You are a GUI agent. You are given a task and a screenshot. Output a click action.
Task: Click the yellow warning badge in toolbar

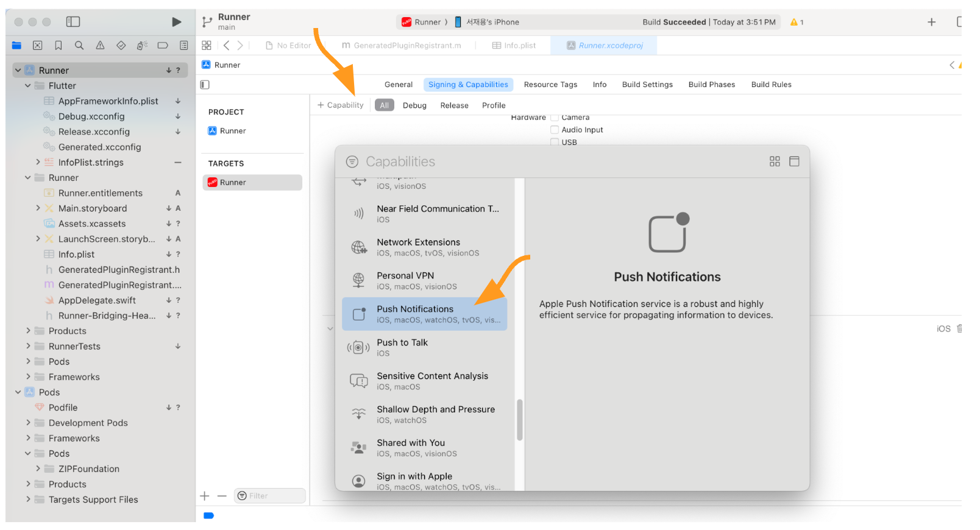coord(797,22)
